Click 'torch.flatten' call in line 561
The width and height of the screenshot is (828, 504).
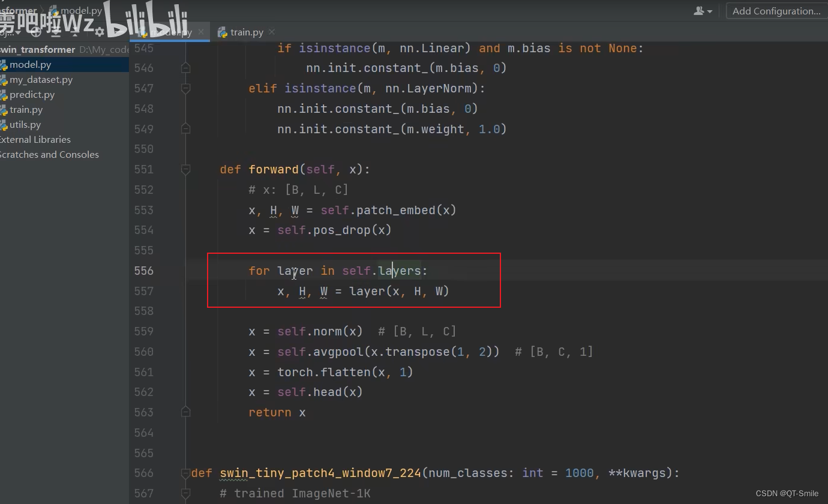tap(325, 372)
